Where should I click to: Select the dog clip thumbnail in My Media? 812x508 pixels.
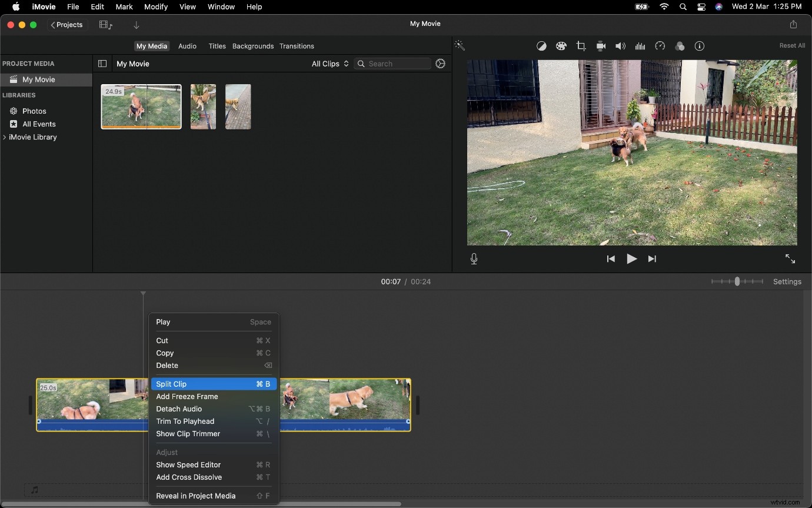141,107
